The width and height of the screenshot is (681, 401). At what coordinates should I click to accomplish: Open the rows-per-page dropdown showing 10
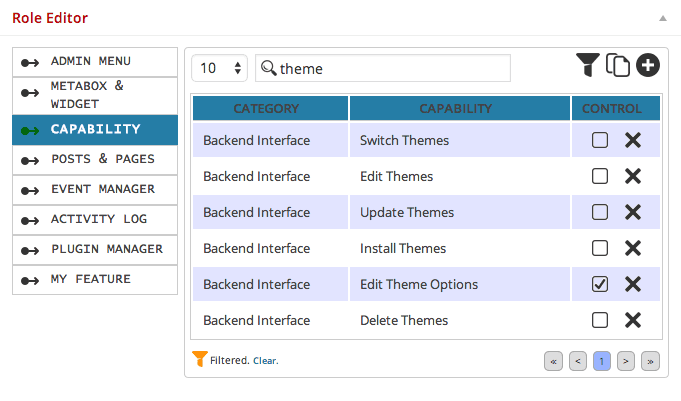220,68
